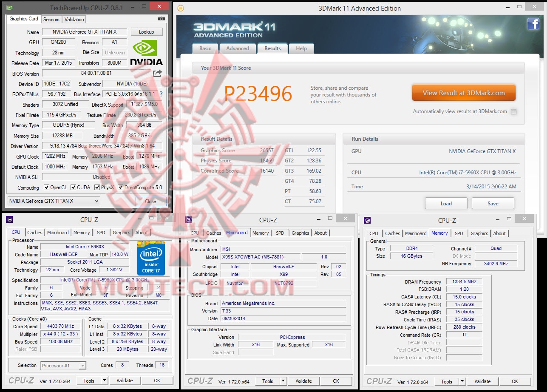
Task: Open Tools dropdown arrow in Mainboard window
Action: 283,381
